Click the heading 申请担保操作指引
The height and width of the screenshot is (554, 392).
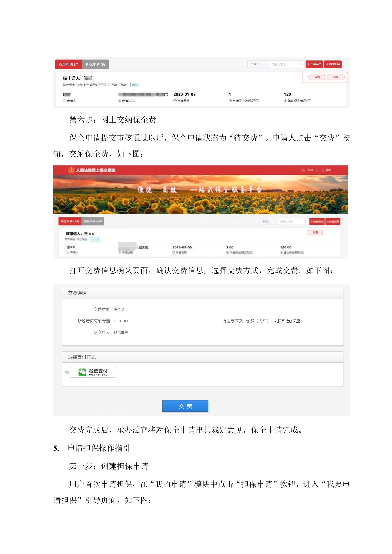[x=99, y=448]
